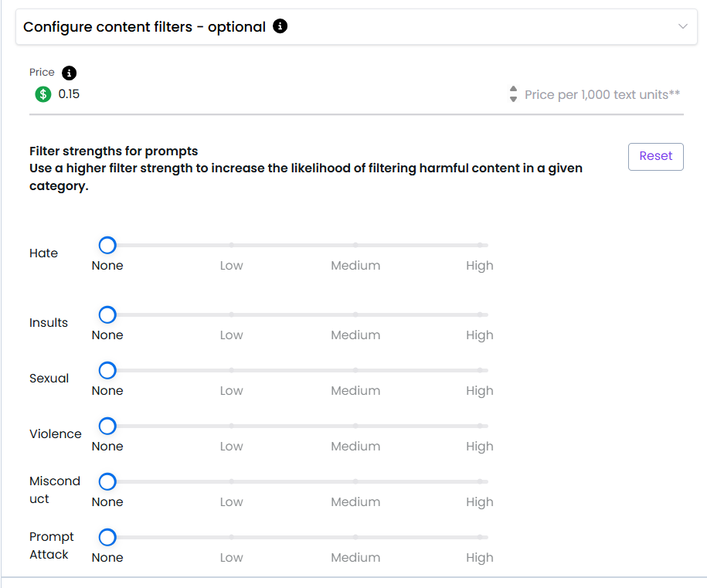Click the Insults slider handle
The width and height of the screenshot is (707, 588).
tap(107, 315)
